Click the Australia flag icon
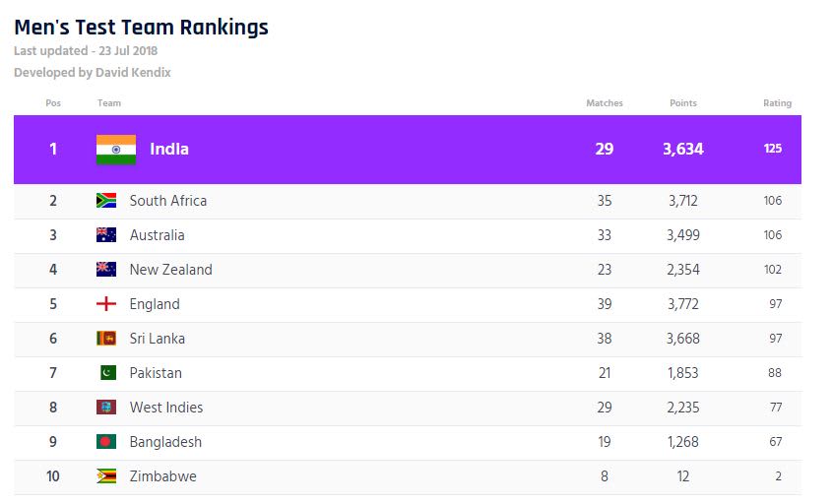The width and height of the screenshot is (832, 504). coord(106,235)
